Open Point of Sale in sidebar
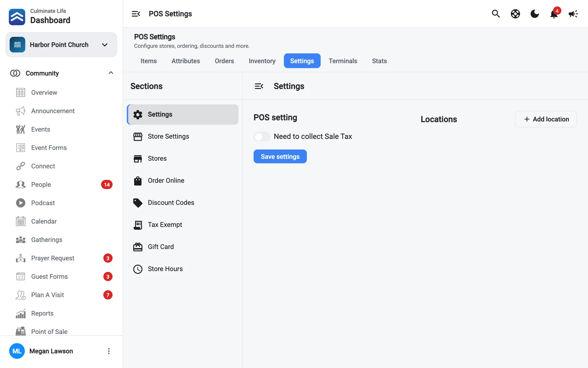The image size is (588, 368). pos(61,331)
